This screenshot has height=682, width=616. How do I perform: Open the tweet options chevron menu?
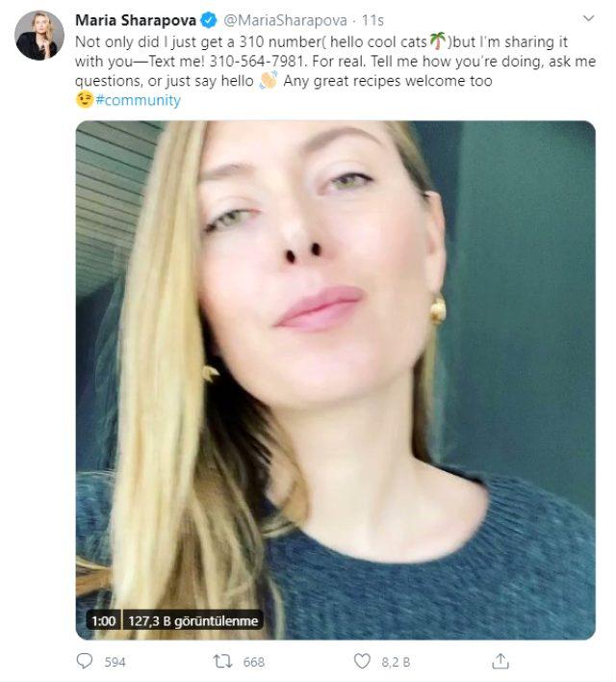pos(586,18)
